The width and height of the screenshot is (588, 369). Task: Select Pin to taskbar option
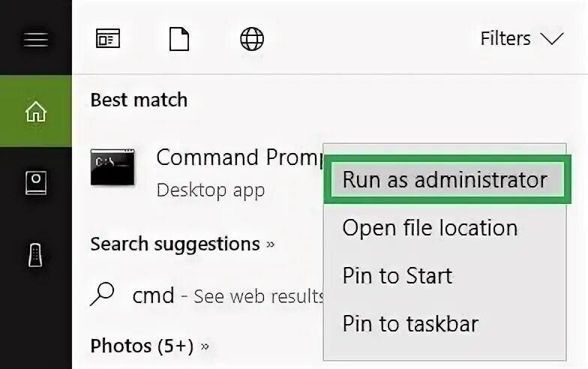point(410,324)
